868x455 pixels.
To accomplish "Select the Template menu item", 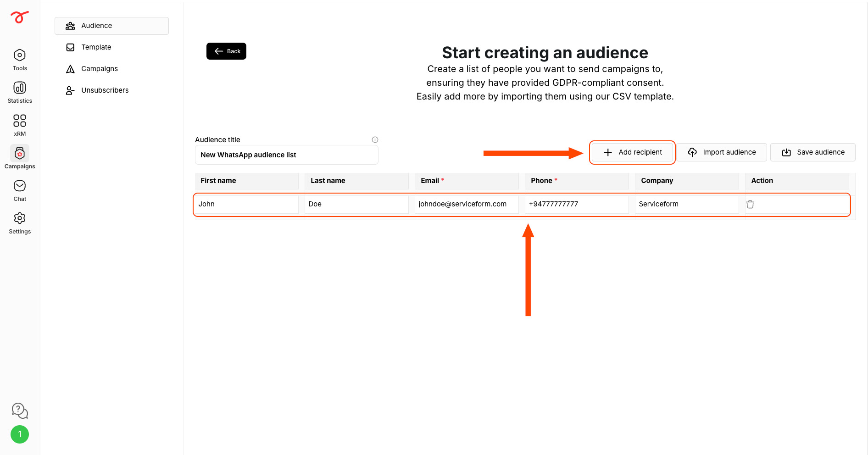I will pyautogui.click(x=111, y=47).
